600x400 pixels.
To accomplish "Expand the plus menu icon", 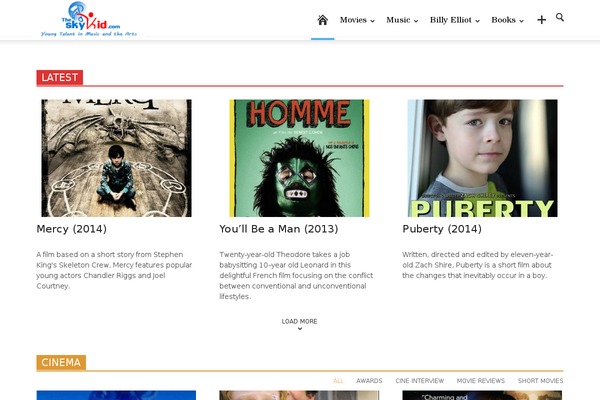I will [541, 20].
